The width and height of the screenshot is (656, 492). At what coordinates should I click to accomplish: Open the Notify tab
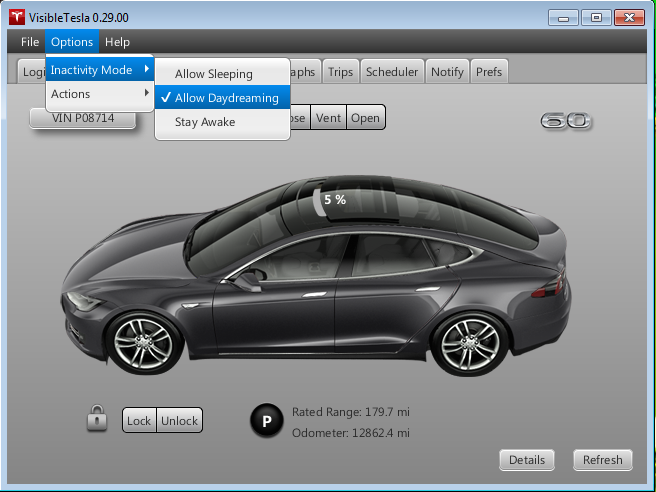[x=447, y=72]
